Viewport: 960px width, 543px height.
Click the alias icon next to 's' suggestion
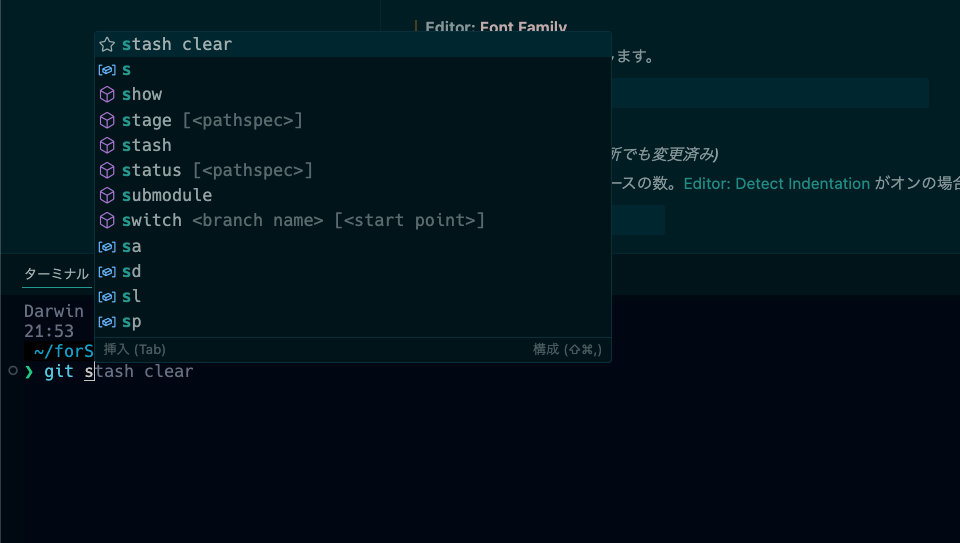tap(107, 70)
